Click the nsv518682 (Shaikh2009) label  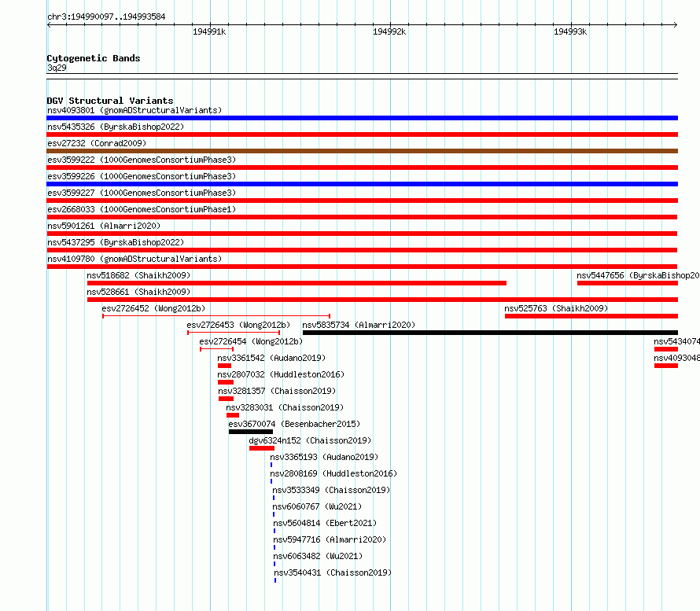138,275
